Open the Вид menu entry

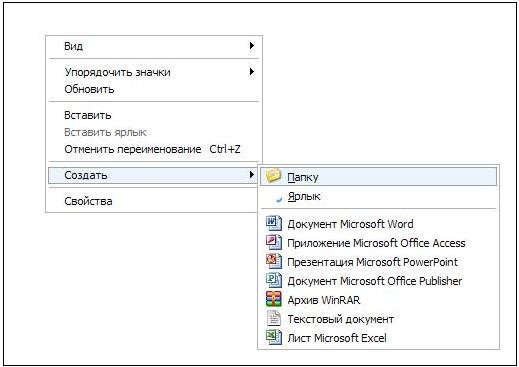click(x=154, y=46)
